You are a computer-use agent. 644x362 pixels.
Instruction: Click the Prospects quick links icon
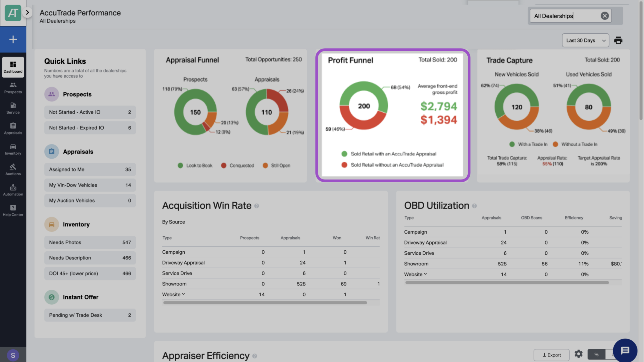(52, 94)
